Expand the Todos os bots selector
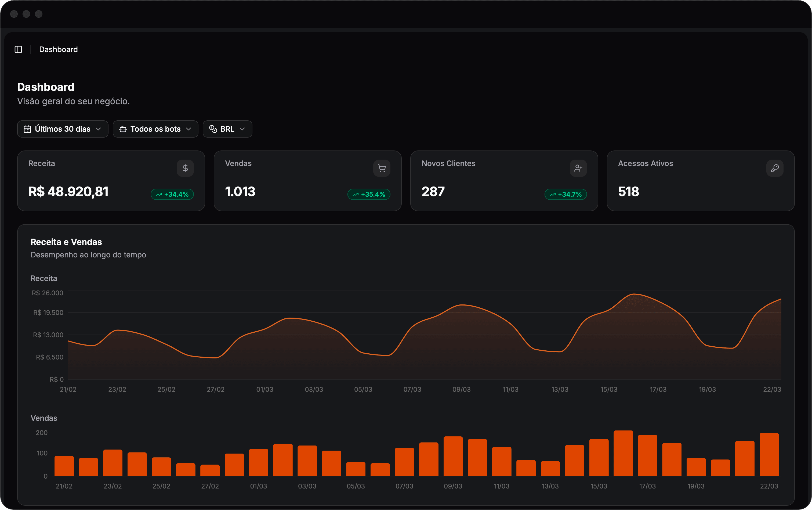Viewport: 812px width, 510px height. 155,129
